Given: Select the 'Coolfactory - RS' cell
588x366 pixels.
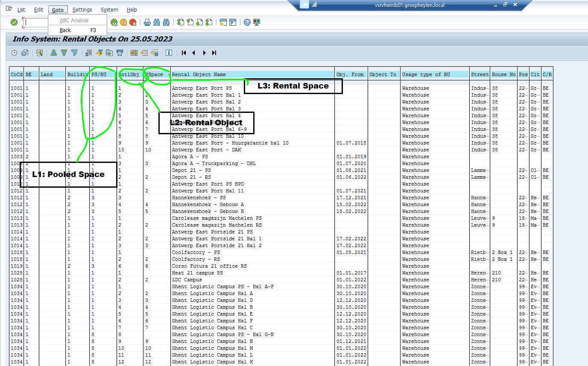Looking at the screenshot, I should click(x=252, y=259).
